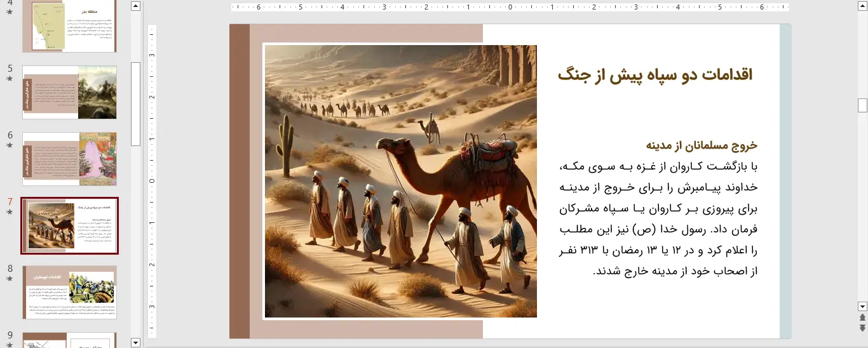Click the heading 'خروج مسلمانان از مدینه'
The height and width of the screenshot is (348, 868).
[702, 145]
